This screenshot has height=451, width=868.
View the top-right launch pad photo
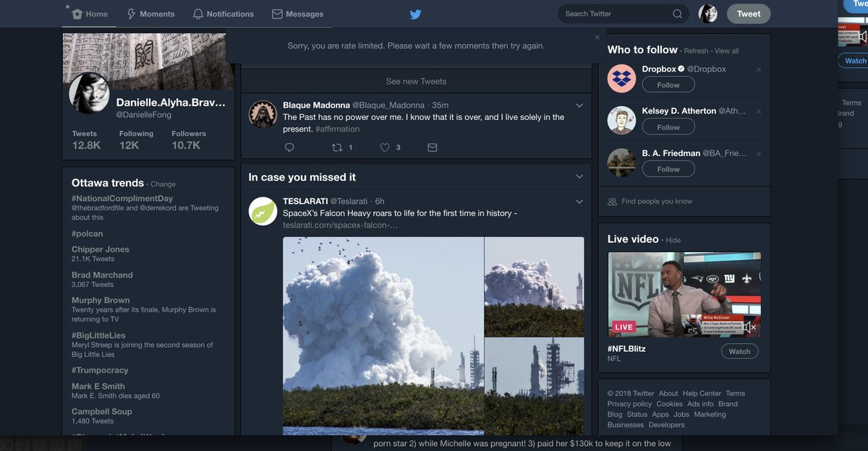pyautogui.click(x=534, y=287)
